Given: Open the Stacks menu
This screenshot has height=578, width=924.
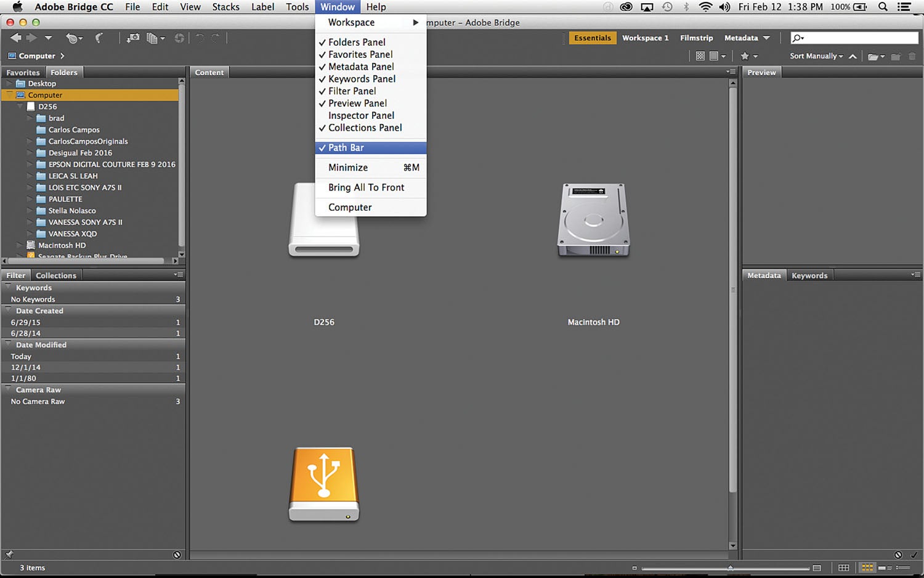Looking at the screenshot, I should [x=225, y=7].
